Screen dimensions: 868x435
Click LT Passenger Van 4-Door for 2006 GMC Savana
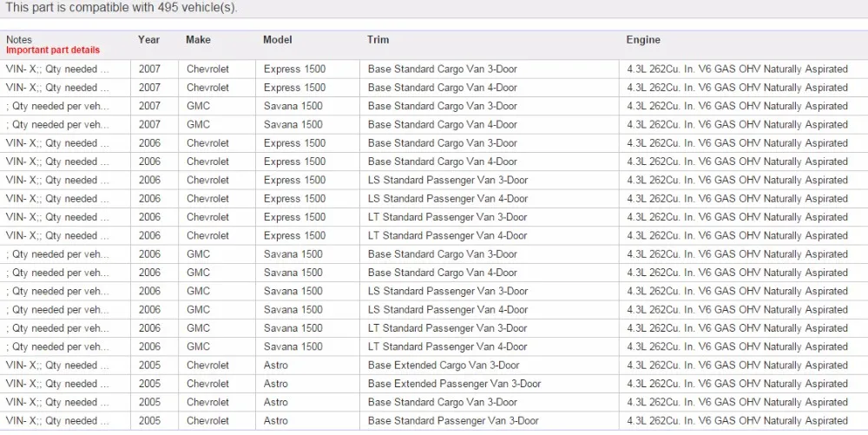pyautogui.click(x=447, y=346)
